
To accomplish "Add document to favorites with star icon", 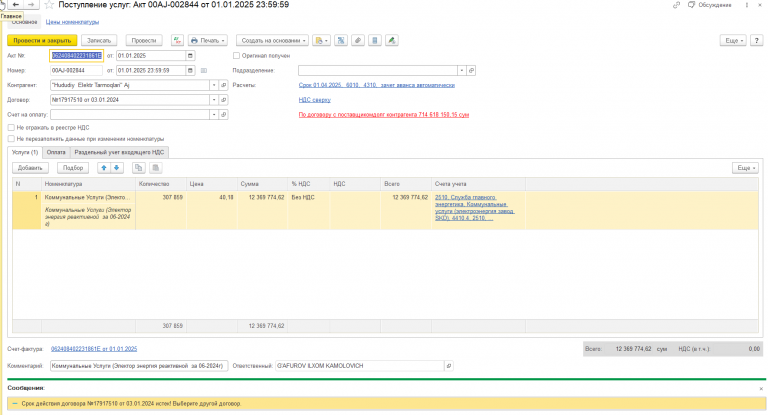I will (x=49, y=5).
